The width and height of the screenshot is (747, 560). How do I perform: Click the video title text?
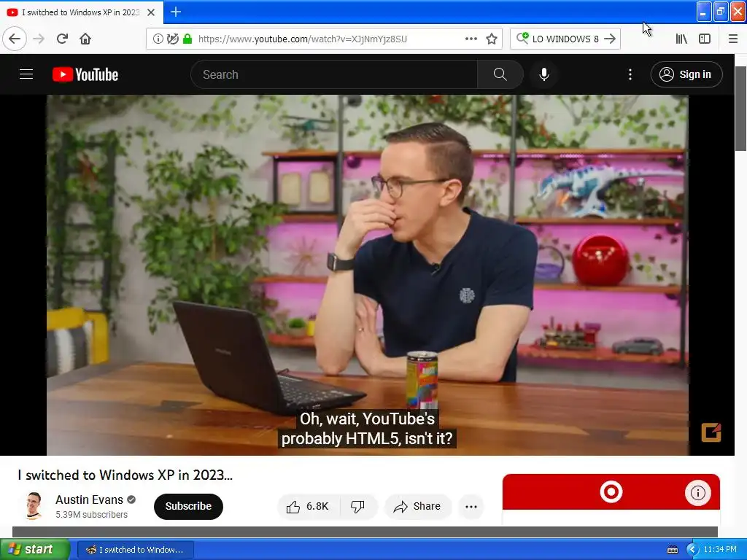pyautogui.click(x=125, y=475)
